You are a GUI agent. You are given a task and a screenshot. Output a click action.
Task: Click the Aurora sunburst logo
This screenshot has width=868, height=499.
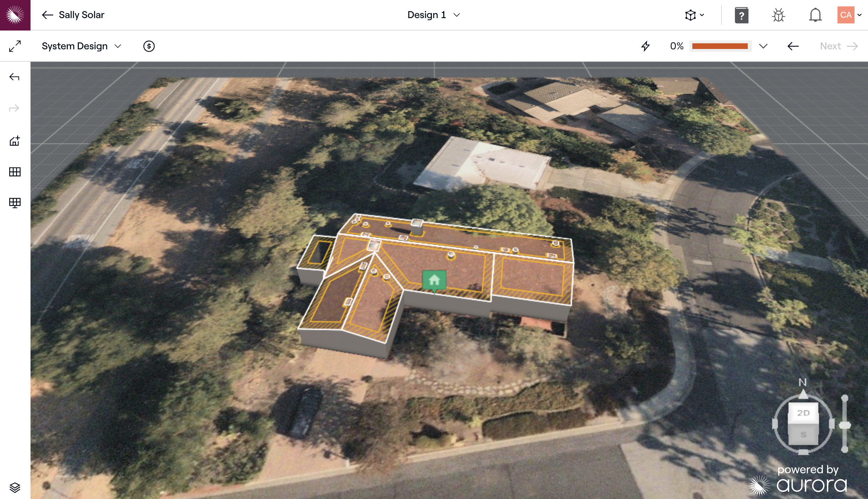[15, 15]
